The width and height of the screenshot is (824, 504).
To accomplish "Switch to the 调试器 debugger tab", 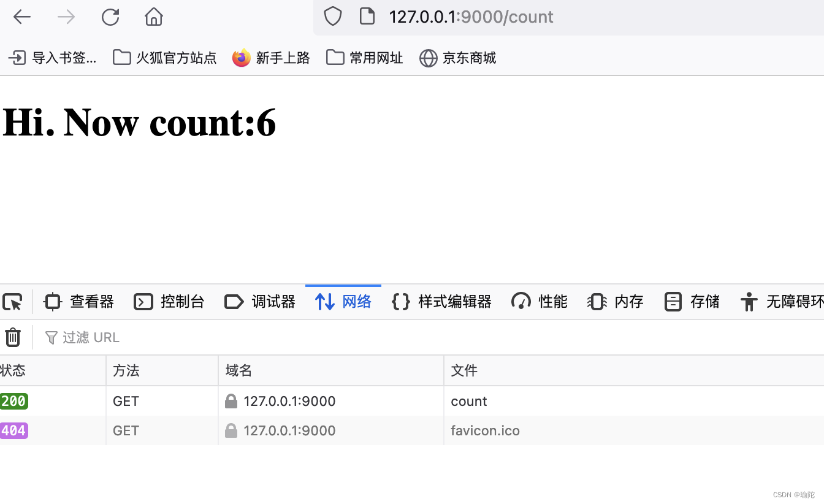I will point(260,302).
